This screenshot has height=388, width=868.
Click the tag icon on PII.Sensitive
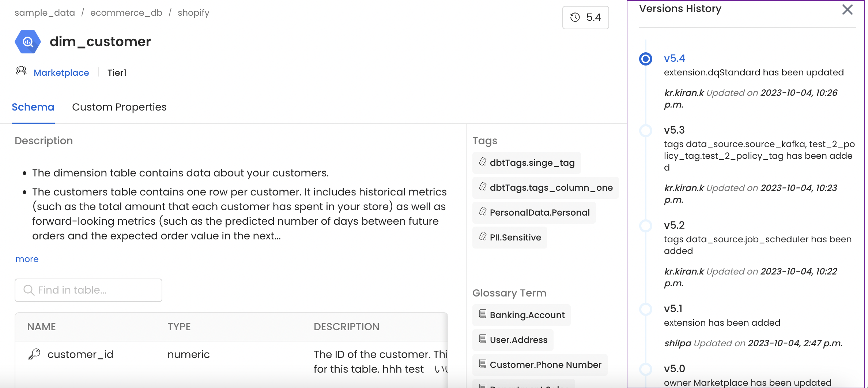483,236
